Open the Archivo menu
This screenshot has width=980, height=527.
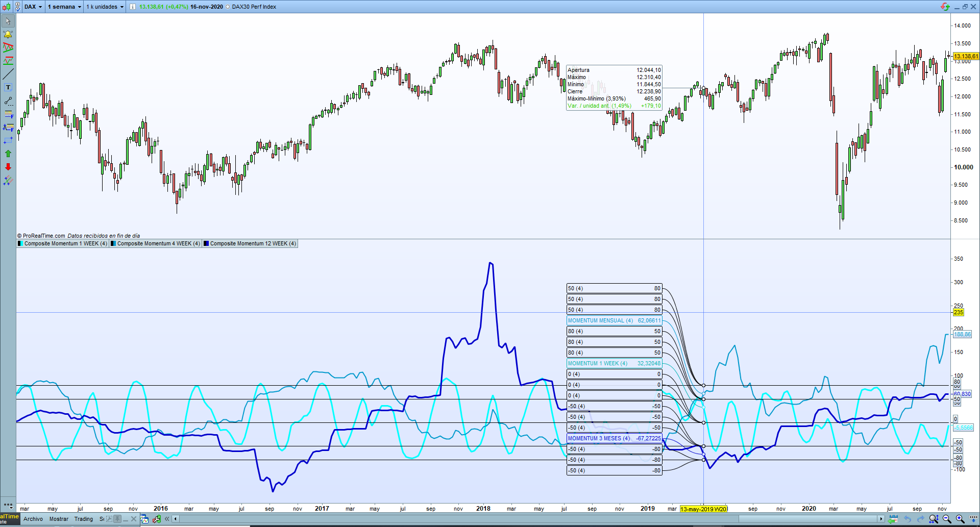point(33,519)
